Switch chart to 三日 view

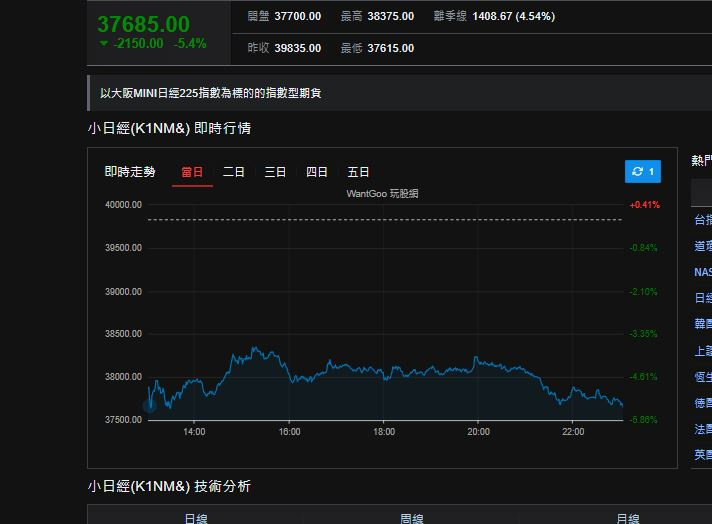pyautogui.click(x=275, y=172)
